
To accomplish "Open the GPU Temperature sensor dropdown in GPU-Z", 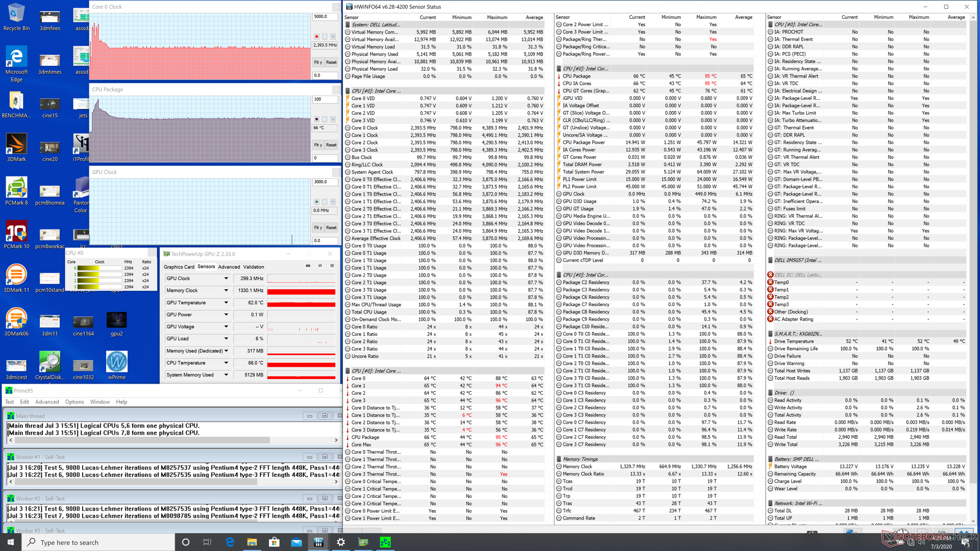I will tap(226, 303).
